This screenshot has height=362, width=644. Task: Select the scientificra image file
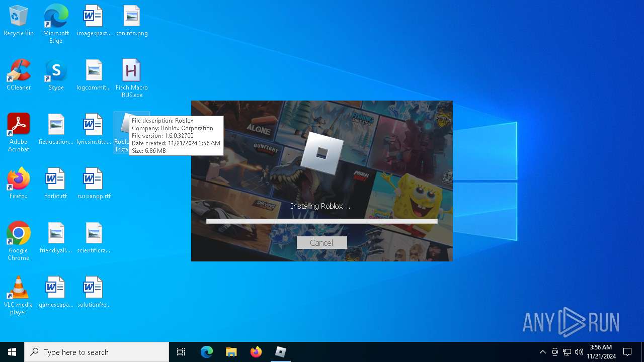[x=94, y=238]
